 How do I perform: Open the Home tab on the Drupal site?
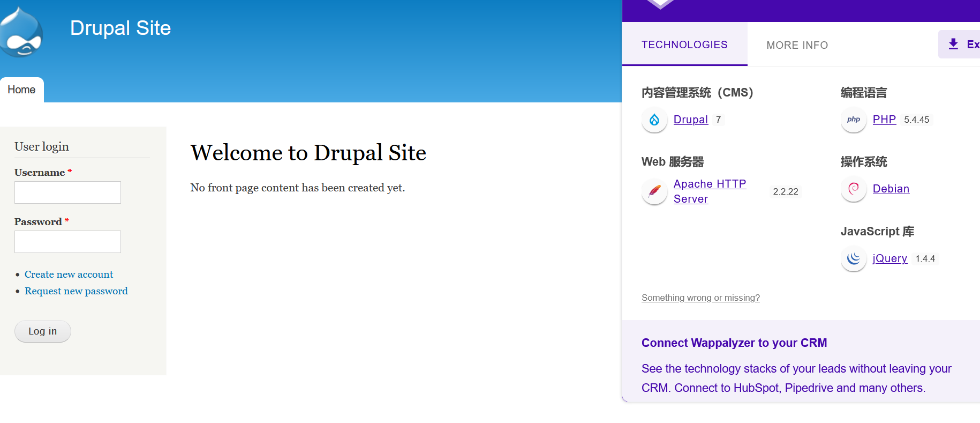click(x=21, y=90)
